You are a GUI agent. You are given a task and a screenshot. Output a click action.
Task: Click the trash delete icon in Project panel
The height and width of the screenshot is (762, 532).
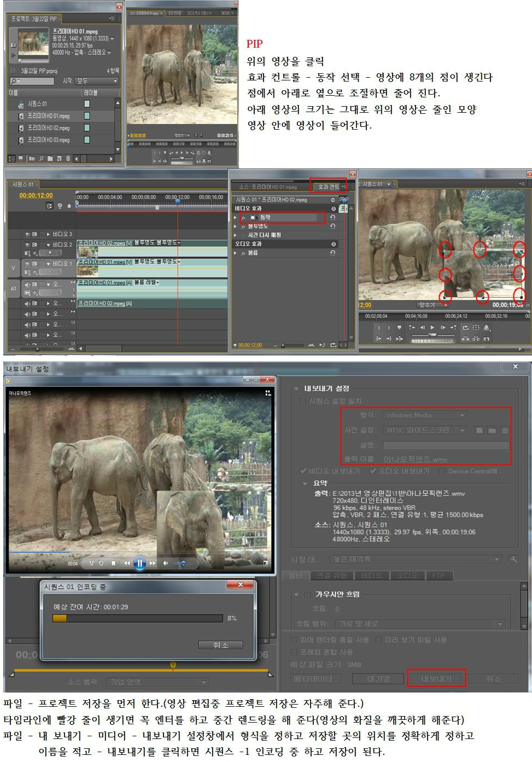pyautogui.click(x=68, y=159)
